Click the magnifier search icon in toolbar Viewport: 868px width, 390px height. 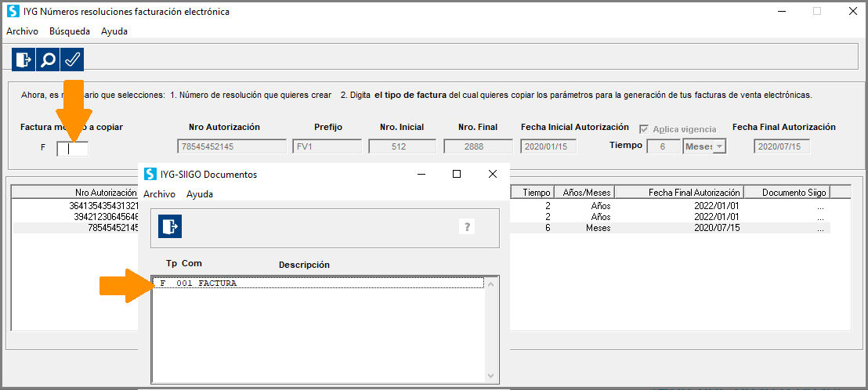48,60
